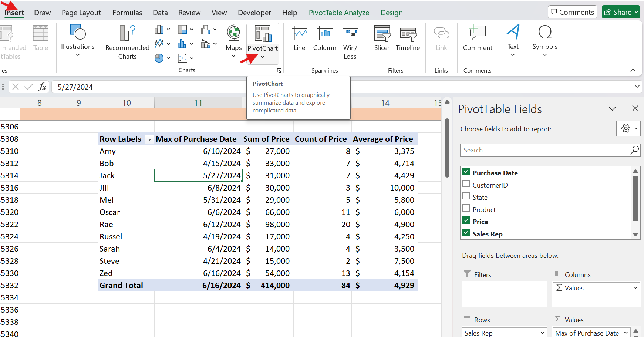Insert a Timeline filter
The height and width of the screenshot is (337, 644).
point(408,39)
